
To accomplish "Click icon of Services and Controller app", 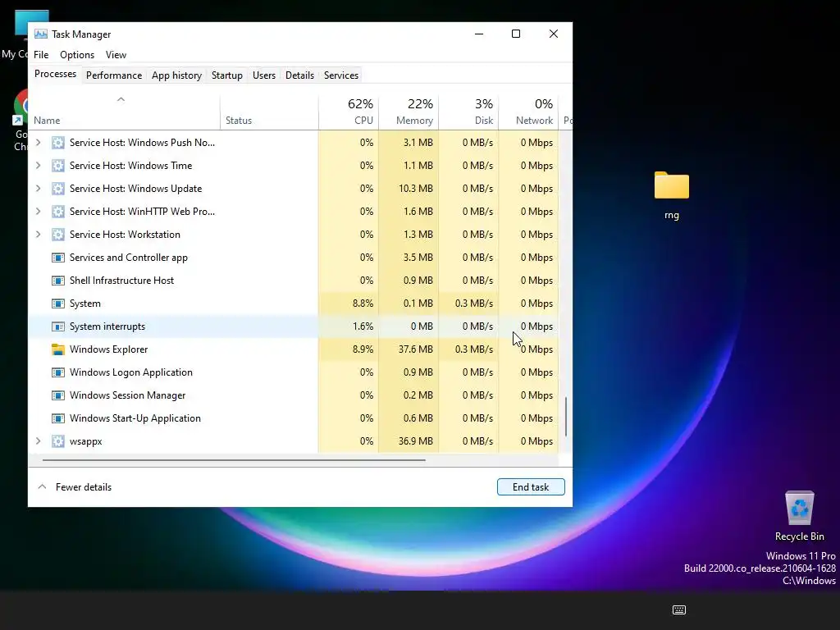I will coord(58,258).
